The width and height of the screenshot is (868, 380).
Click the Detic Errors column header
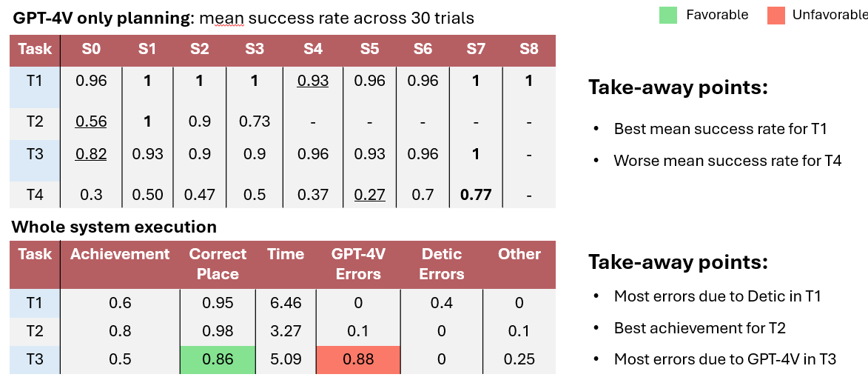pos(441,264)
